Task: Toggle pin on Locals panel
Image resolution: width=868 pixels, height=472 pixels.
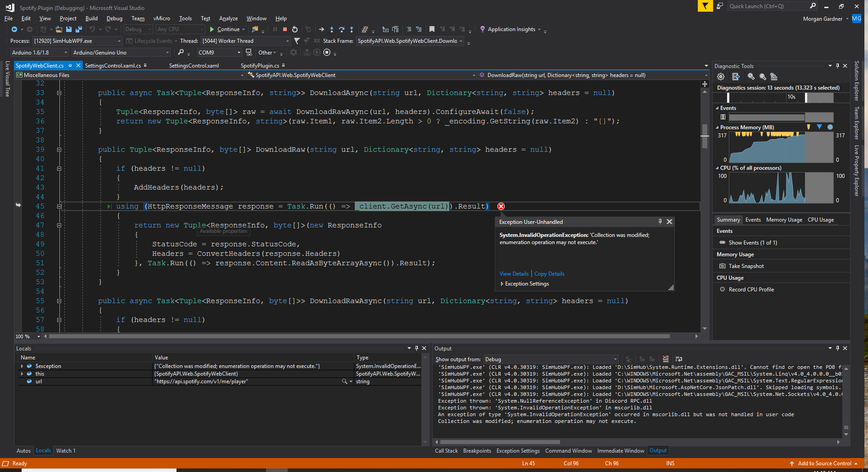Action: click(416, 348)
